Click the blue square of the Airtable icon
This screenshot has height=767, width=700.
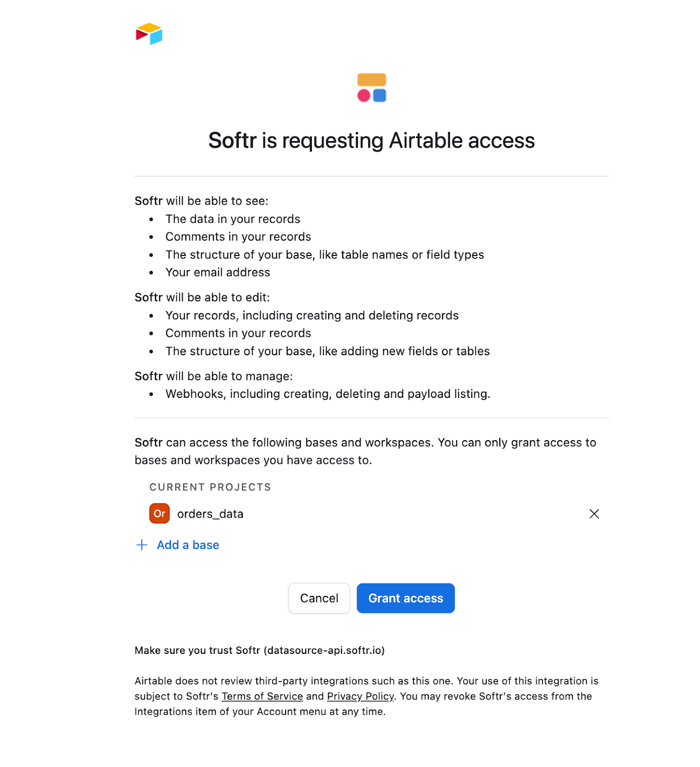(x=379, y=95)
